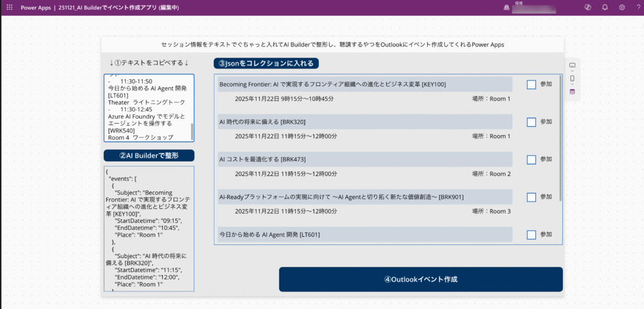The height and width of the screenshot is (309, 644).
Task: Check 参加 for the BRK320 session
Action: 531,122
